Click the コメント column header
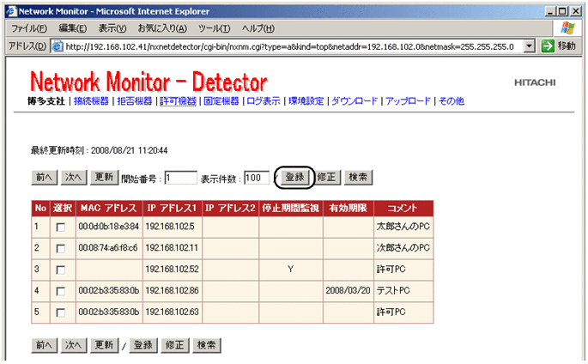 point(403,209)
